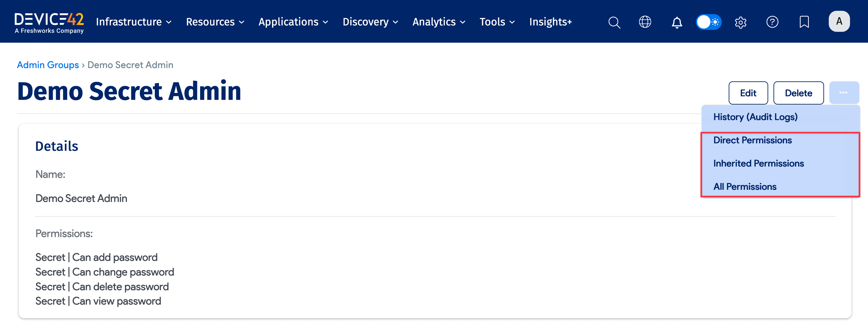
Task: Open the Discovery dropdown menu
Action: click(x=370, y=22)
